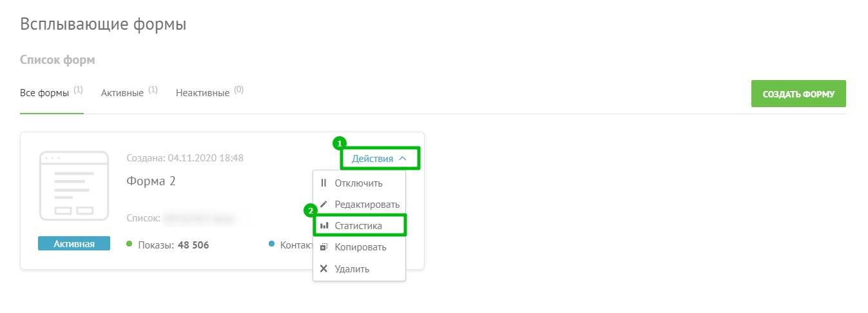
Task: Click the chevron arrow next to Действия
Action: click(x=403, y=158)
